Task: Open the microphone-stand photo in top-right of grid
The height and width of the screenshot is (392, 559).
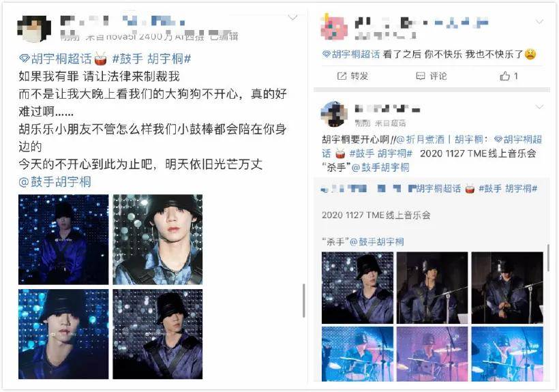Action: pyautogui.click(x=507, y=288)
